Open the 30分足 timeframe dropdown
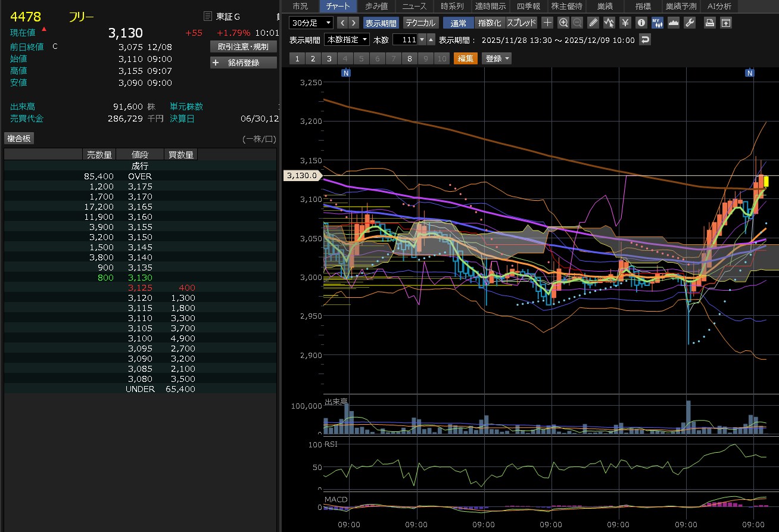The image size is (779, 532). point(311,23)
